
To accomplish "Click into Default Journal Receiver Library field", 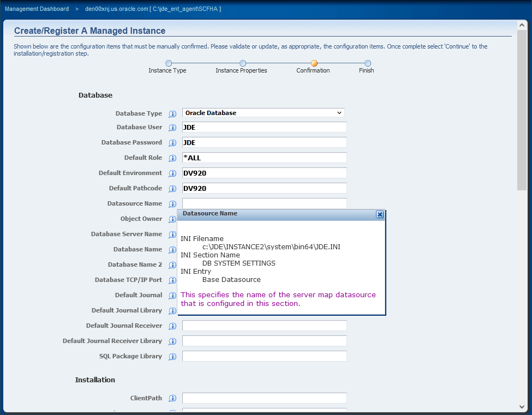I will (x=264, y=341).
